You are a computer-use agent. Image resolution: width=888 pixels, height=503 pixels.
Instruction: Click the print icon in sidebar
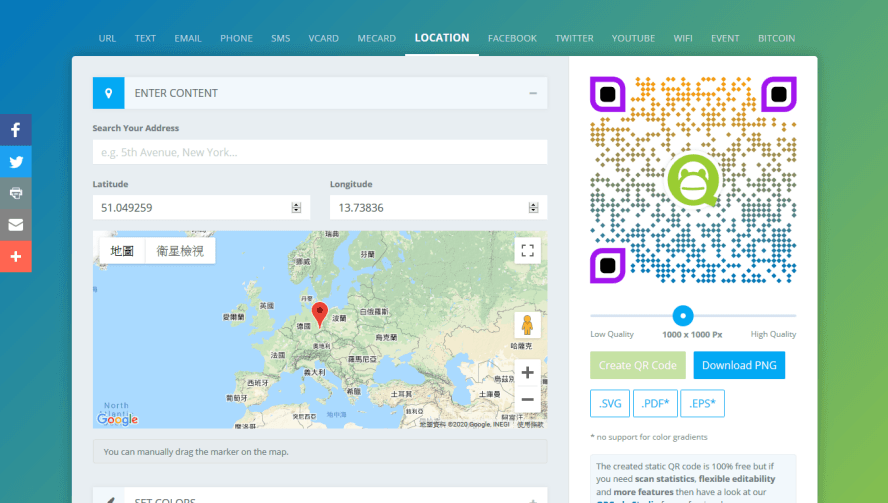click(16, 193)
